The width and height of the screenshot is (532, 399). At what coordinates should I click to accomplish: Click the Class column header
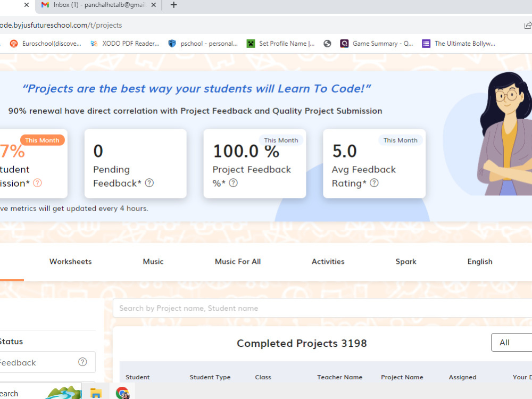point(263,377)
